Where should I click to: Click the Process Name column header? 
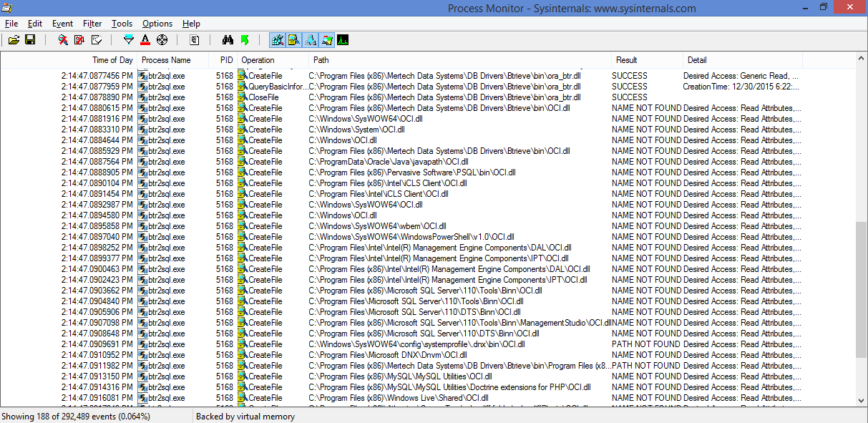pos(165,60)
